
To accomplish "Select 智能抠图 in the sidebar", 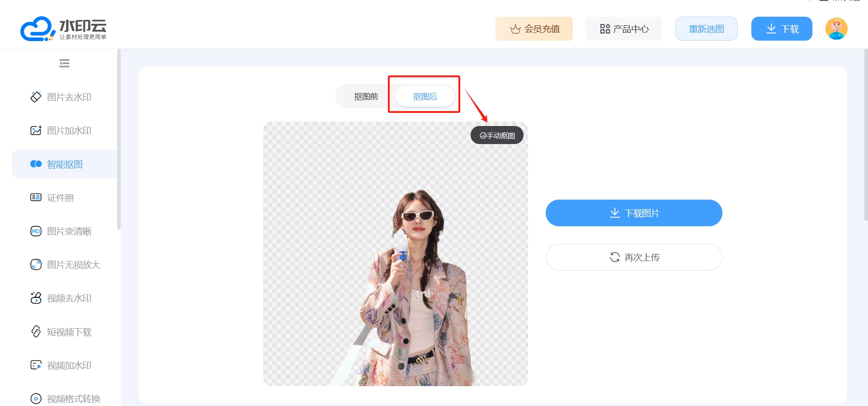I will [65, 164].
